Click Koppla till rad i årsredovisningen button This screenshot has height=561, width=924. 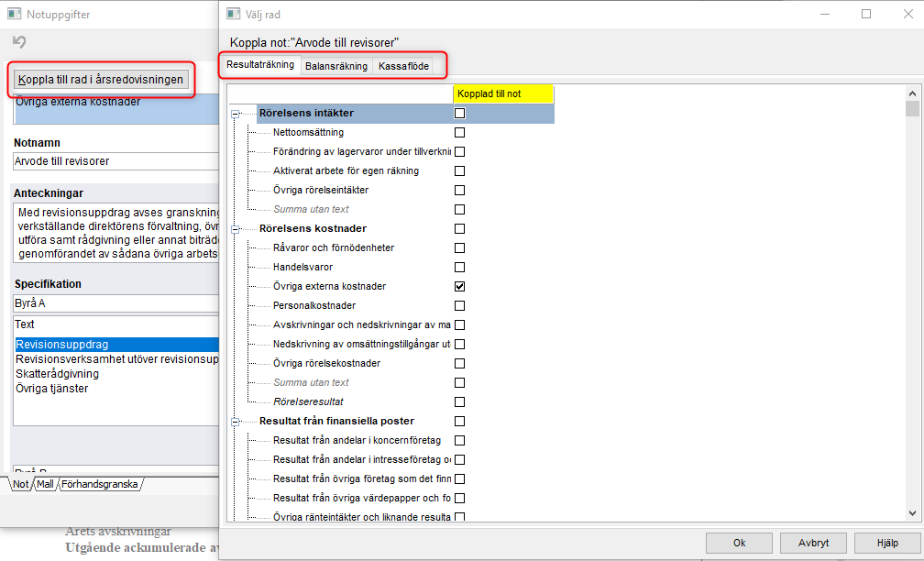pos(101,80)
